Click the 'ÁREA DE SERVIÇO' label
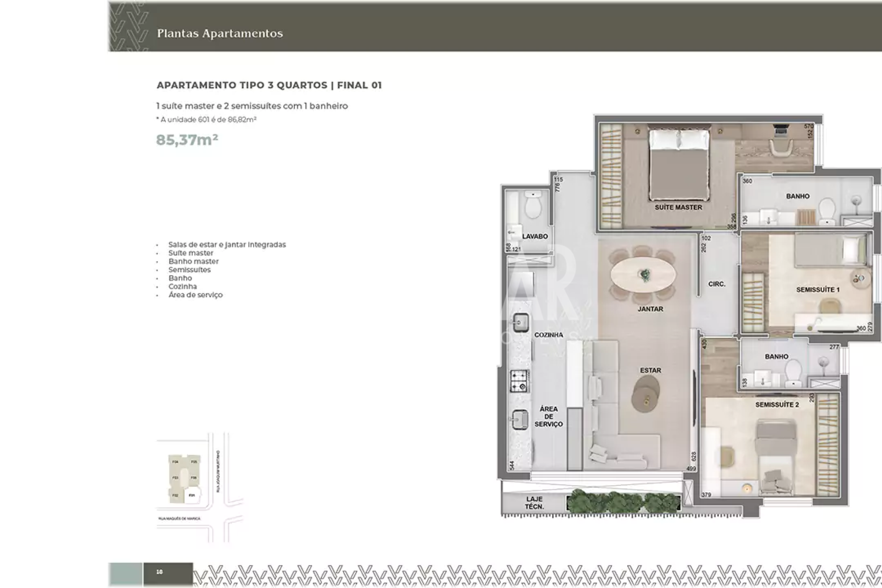The image size is (882, 588). [x=548, y=416]
